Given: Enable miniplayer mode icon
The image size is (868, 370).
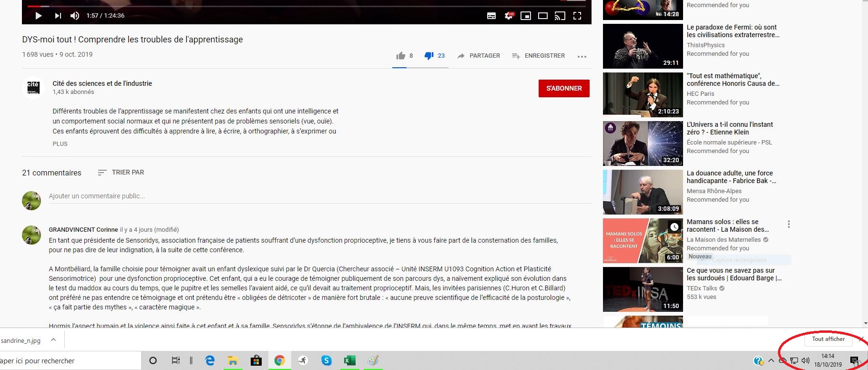Looking at the screenshot, I should pos(526,16).
